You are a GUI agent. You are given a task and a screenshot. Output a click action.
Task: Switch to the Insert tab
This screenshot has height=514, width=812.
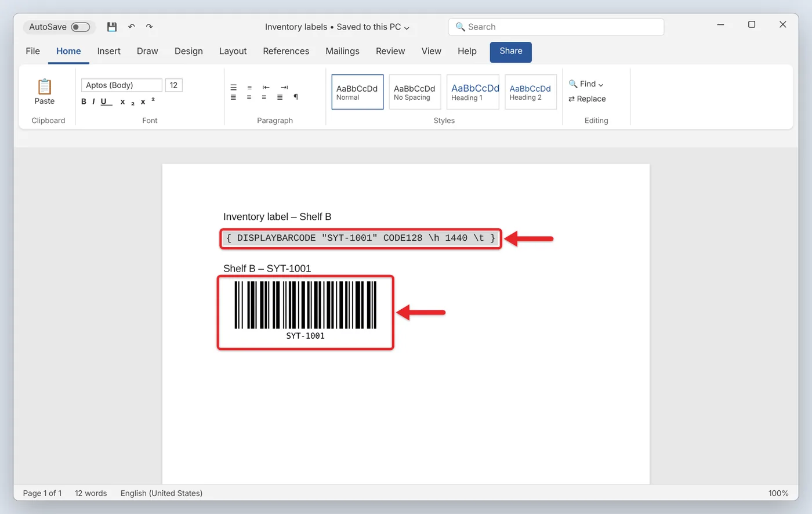109,51
